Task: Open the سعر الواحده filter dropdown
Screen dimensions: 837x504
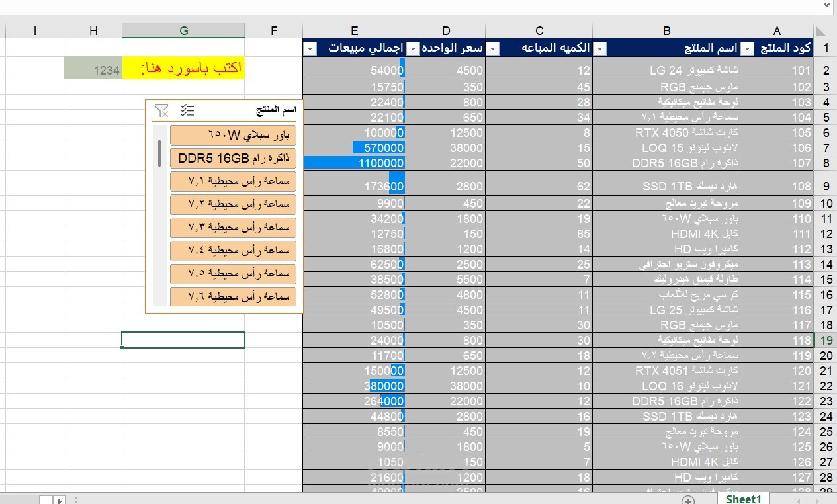Action: (x=413, y=48)
